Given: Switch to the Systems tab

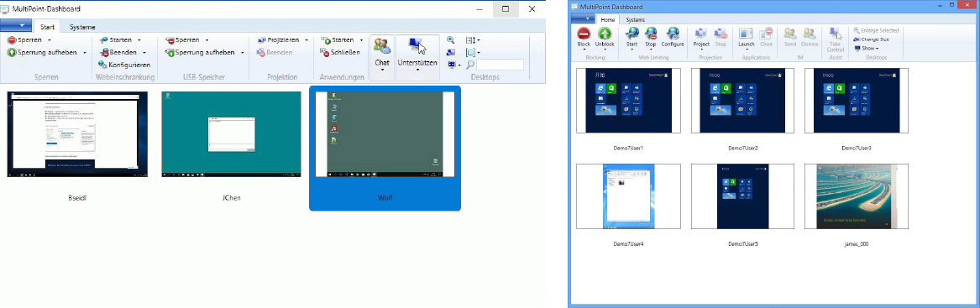Looking at the screenshot, I should (x=635, y=20).
